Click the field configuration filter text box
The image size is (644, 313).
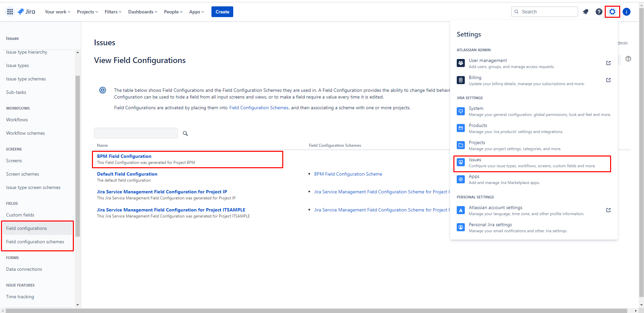pyautogui.click(x=136, y=133)
